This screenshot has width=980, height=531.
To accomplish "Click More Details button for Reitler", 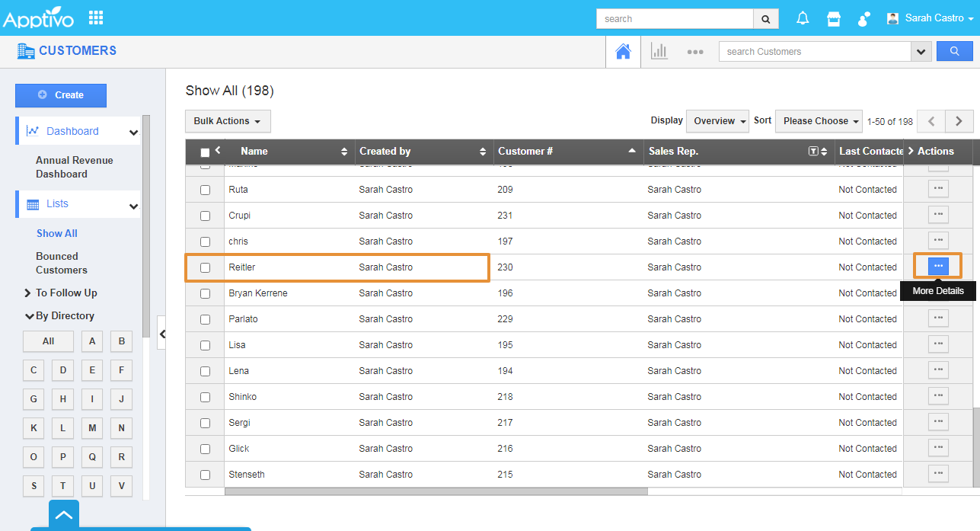I will pos(938,266).
